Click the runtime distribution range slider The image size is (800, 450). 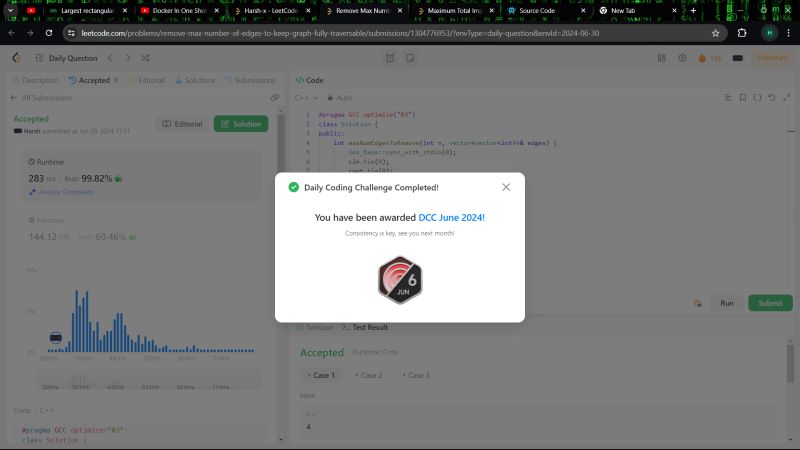(148, 381)
